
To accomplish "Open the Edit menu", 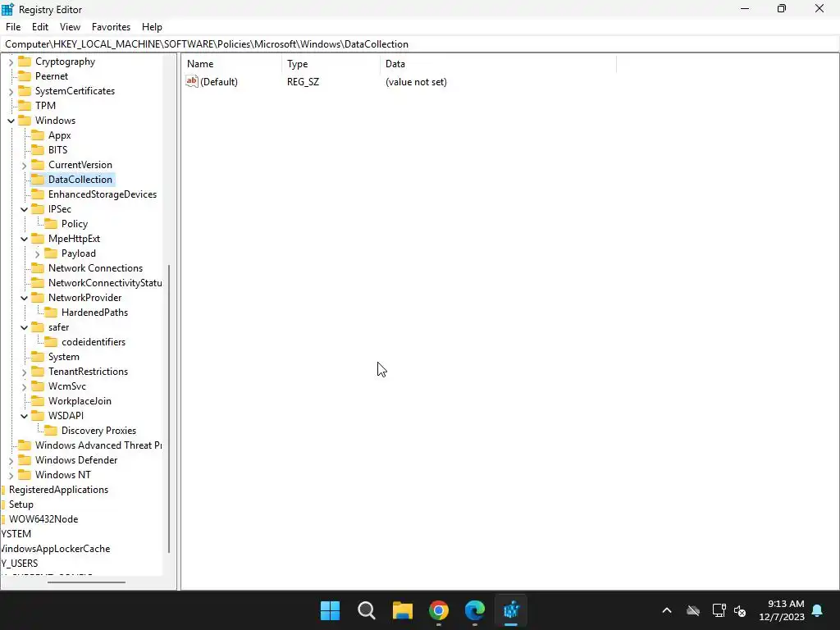I will (40, 27).
